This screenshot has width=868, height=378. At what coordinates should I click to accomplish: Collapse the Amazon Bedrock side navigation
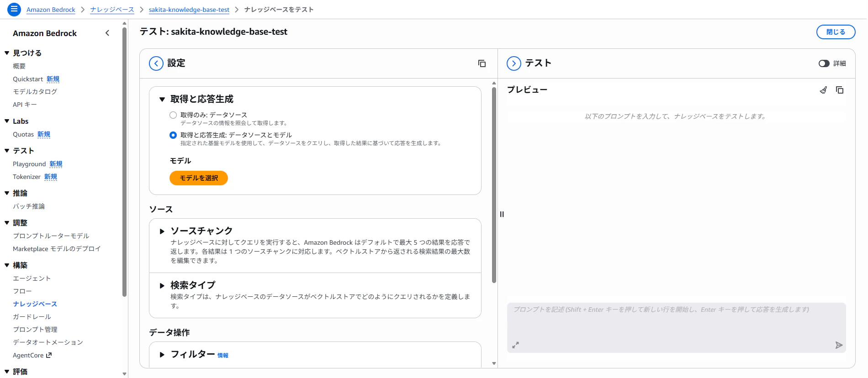(x=107, y=33)
